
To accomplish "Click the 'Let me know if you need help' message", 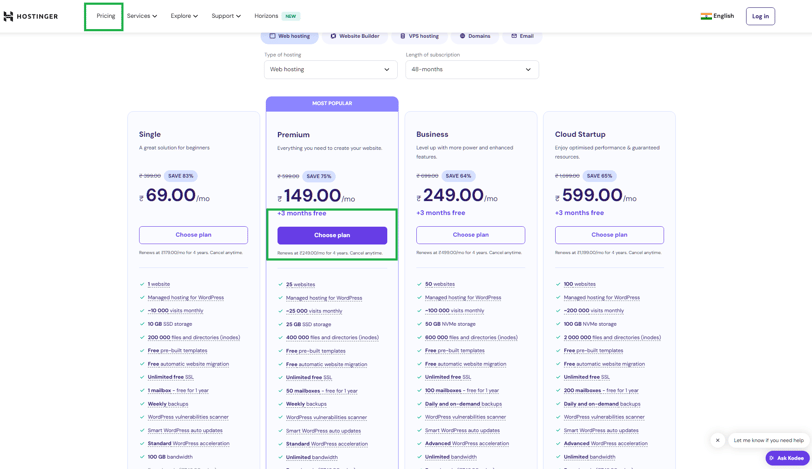I will pos(768,441).
